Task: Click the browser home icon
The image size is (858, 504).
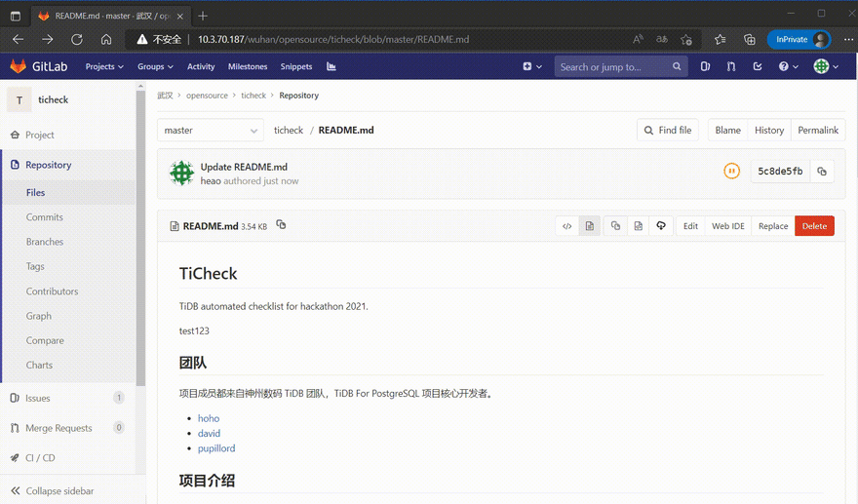Action: [x=106, y=39]
